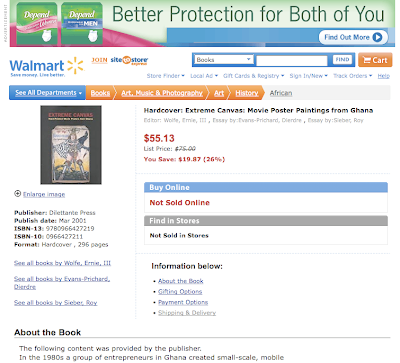
Task: Go to the History breadcrumb
Action: coord(247,93)
